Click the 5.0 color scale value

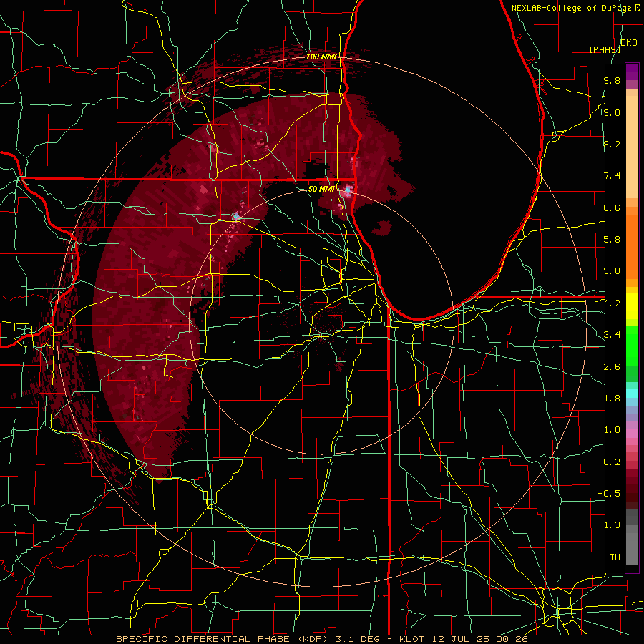[x=612, y=271]
